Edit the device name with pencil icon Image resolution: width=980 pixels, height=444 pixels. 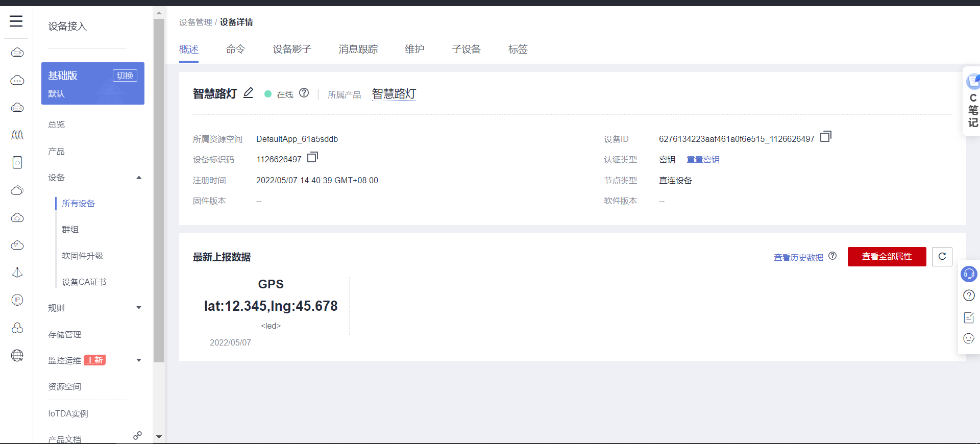[248, 93]
